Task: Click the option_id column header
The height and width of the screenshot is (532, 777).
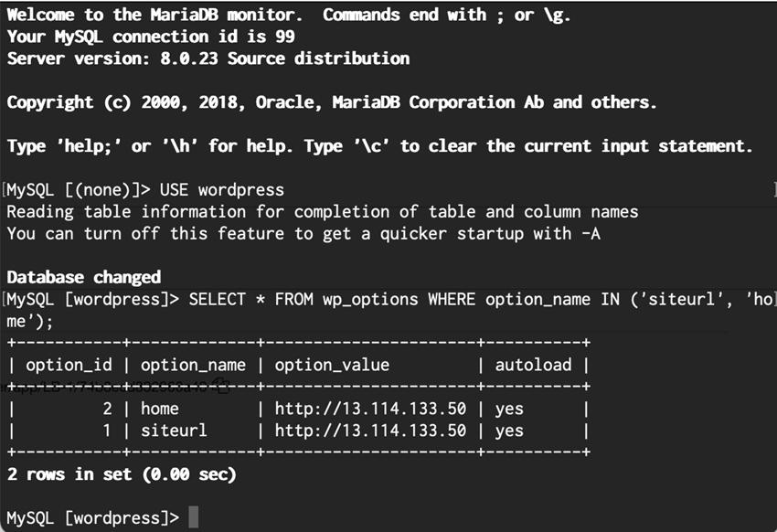Action: (69, 365)
